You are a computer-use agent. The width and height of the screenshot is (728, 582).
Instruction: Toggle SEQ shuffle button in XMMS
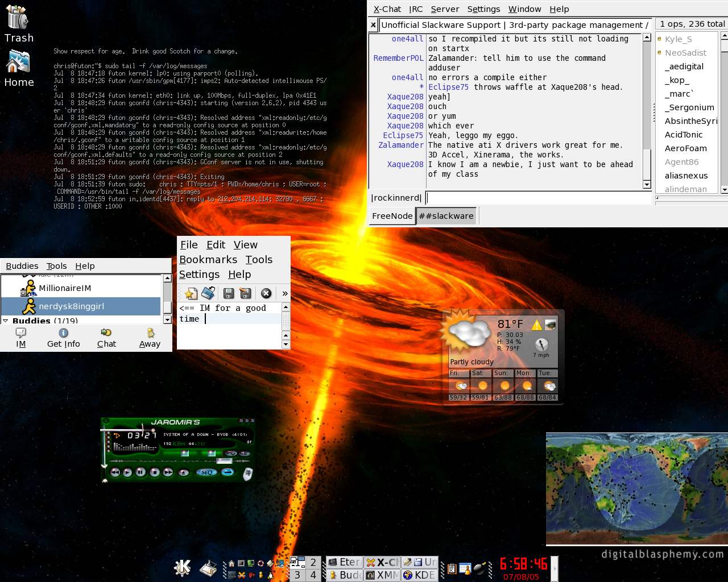tap(206, 472)
